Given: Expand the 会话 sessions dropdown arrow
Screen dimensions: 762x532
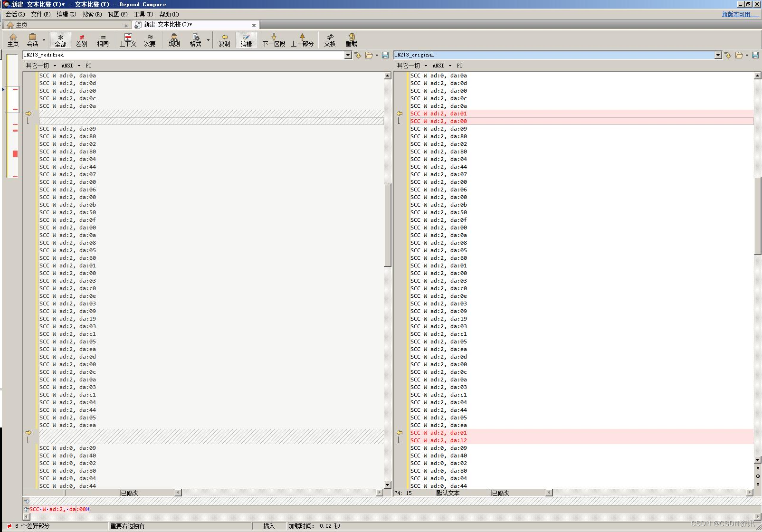Looking at the screenshot, I should pos(44,40).
